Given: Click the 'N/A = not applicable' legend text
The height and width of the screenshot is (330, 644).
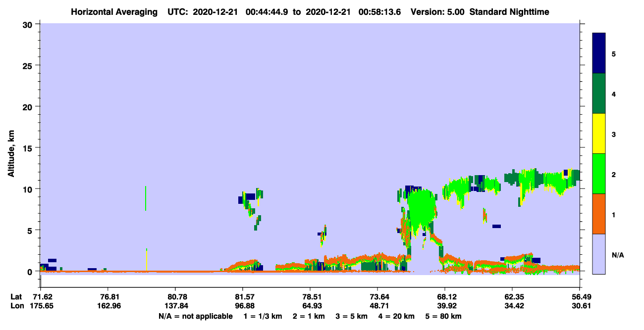Looking at the screenshot, I should pos(196,316).
